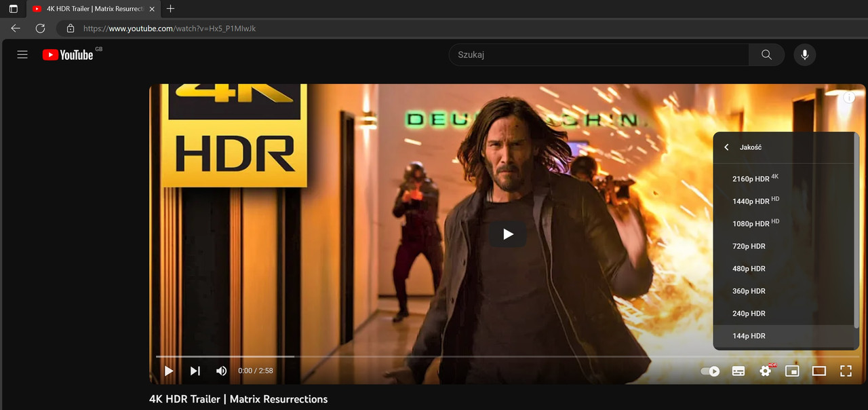Start voice search with microphone
The width and height of the screenshot is (868, 410).
point(805,55)
